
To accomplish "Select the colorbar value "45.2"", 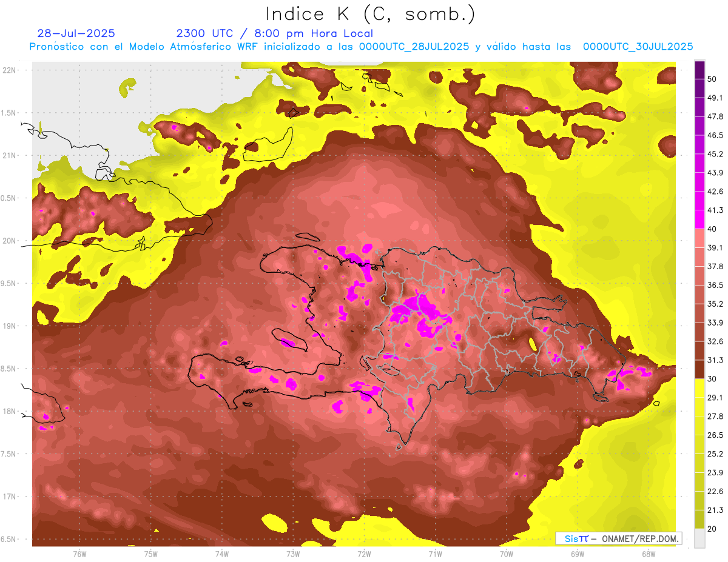I will [715, 154].
